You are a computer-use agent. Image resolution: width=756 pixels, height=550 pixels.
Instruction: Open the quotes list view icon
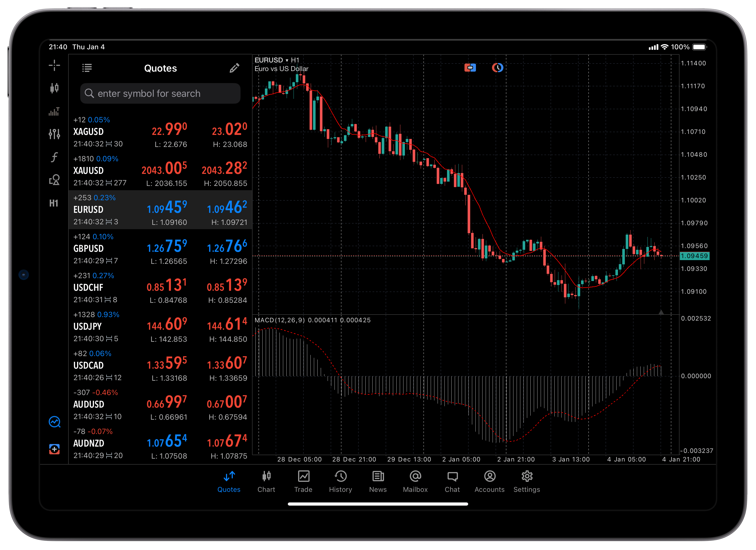coord(87,68)
